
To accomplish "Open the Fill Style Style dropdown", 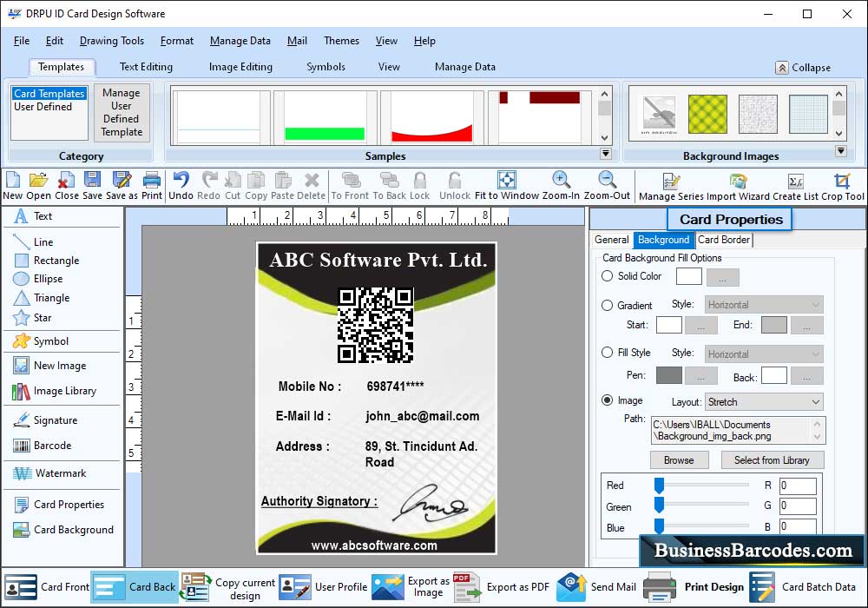I will point(764,354).
